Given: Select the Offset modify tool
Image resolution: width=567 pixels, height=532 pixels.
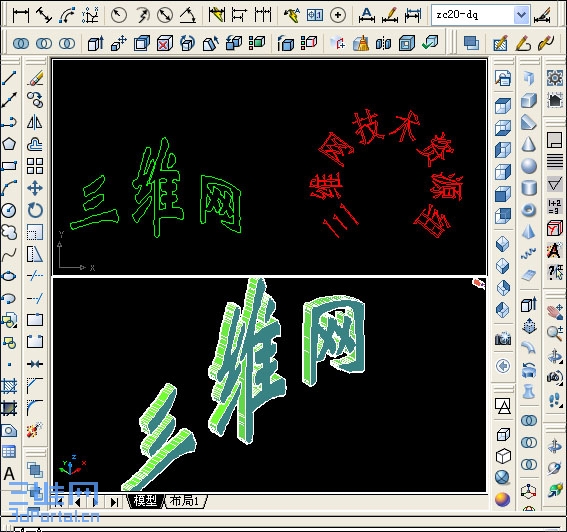Looking at the screenshot, I should (x=35, y=144).
